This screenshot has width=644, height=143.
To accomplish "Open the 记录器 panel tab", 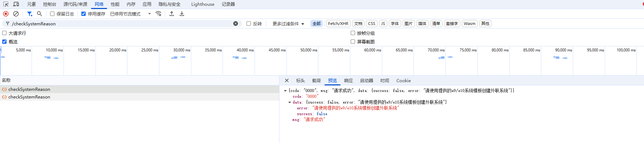I will click(228, 4).
